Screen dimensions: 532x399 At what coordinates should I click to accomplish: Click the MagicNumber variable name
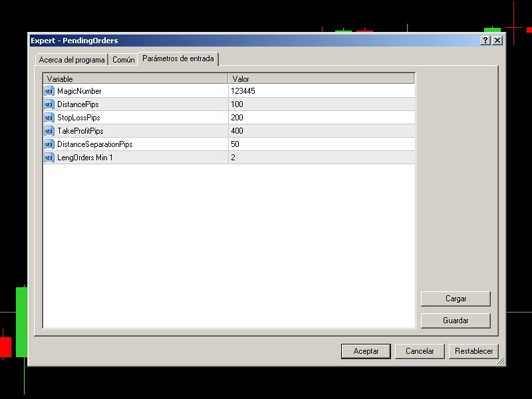(79, 91)
